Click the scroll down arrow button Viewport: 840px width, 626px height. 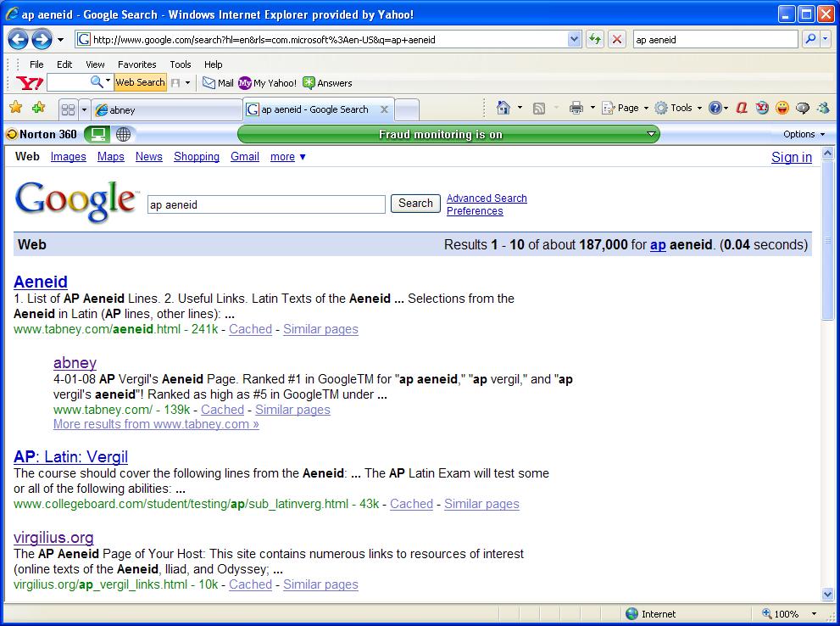pyautogui.click(x=827, y=594)
